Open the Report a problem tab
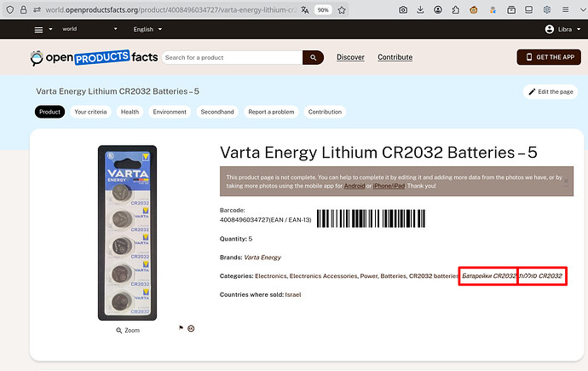The image size is (588, 371). [x=271, y=112]
